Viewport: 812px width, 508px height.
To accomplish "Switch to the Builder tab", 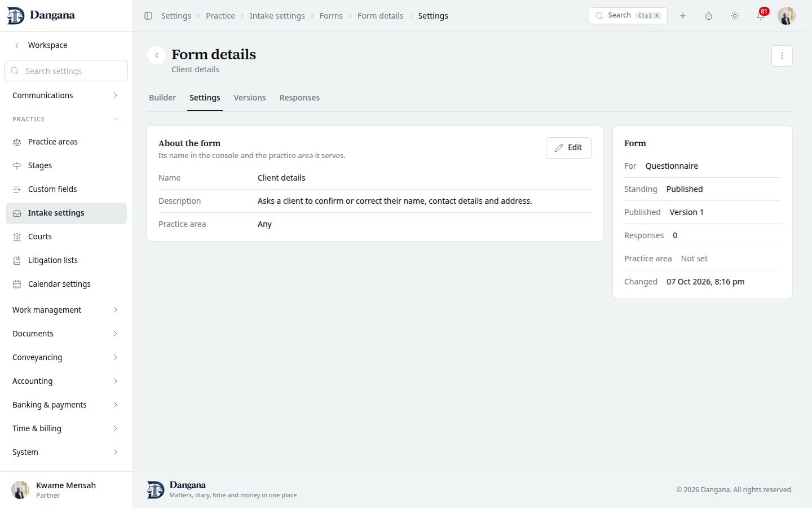I will pyautogui.click(x=162, y=98).
